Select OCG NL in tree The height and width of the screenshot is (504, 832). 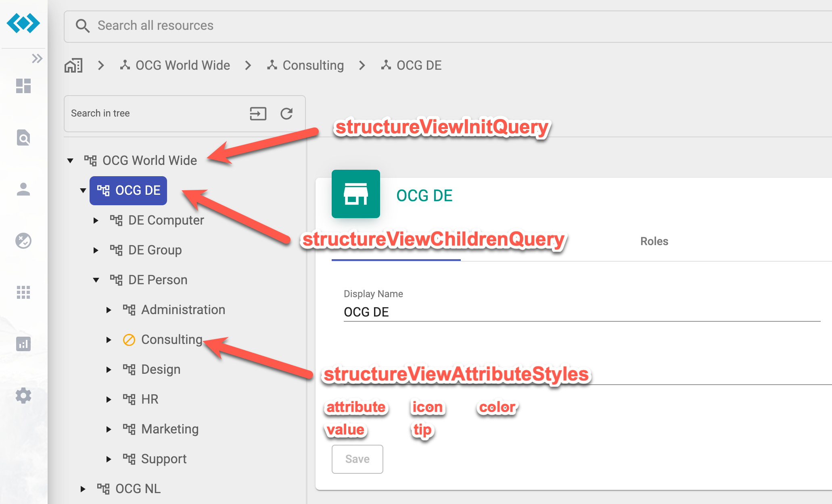click(138, 489)
